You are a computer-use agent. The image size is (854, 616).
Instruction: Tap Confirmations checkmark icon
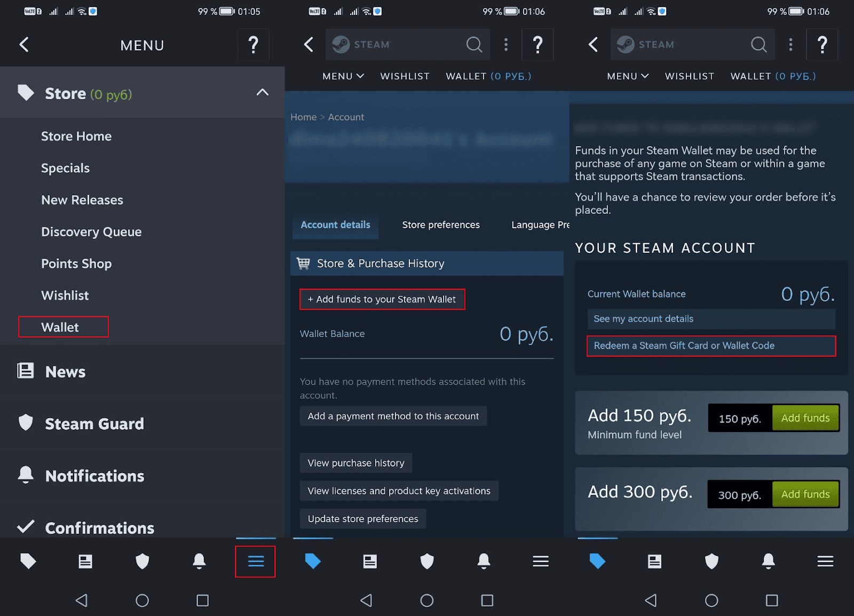click(x=26, y=526)
